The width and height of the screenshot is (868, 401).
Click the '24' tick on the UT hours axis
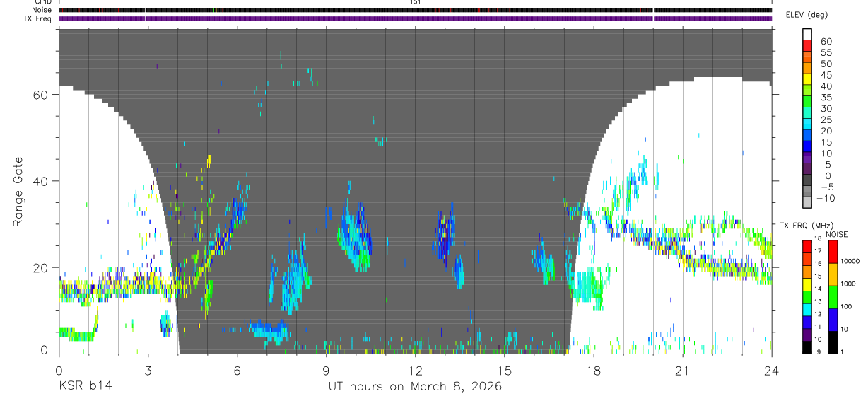[x=771, y=371]
